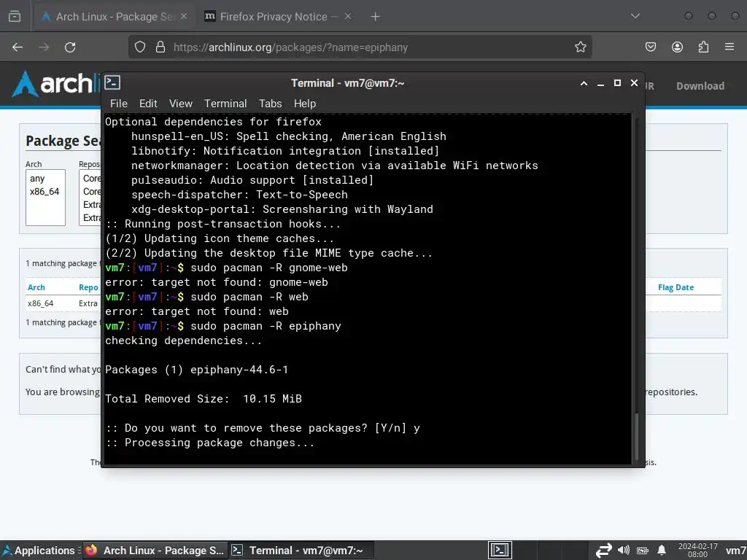
Task: Open the Terminal menu in menubar
Action: 225,104
